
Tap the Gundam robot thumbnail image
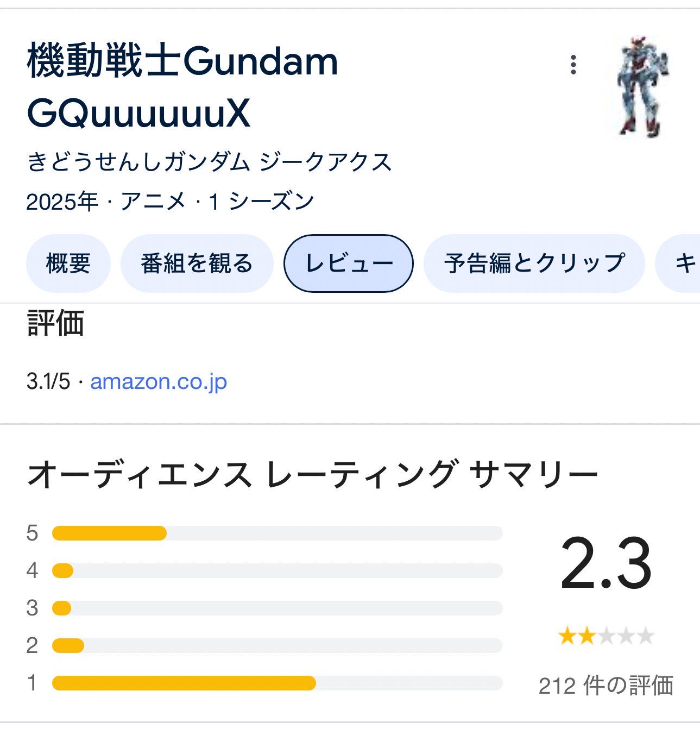click(644, 87)
